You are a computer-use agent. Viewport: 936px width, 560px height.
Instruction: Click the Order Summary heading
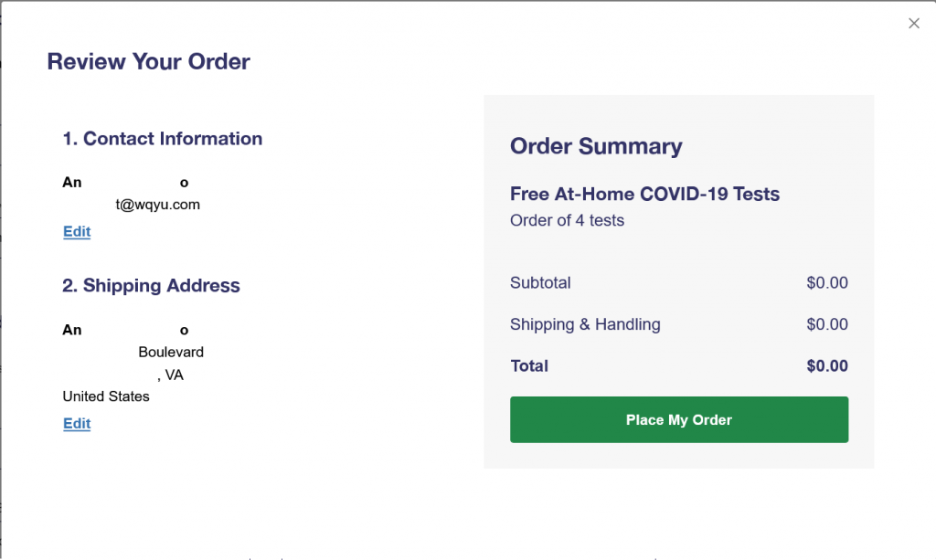(596, 146)
